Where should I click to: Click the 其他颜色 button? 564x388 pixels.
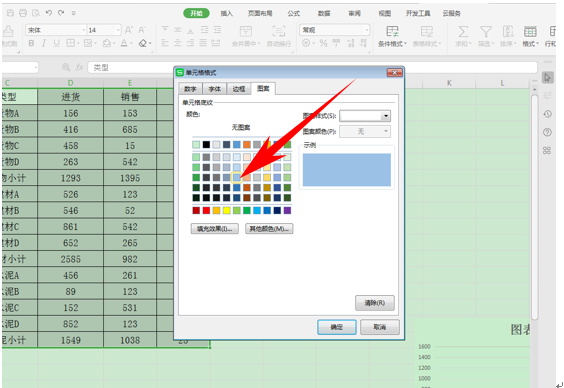269,229
